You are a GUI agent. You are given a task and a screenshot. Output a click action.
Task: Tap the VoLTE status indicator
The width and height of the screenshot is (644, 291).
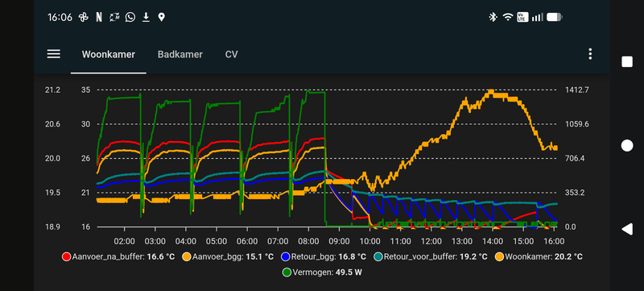point(522,17)
